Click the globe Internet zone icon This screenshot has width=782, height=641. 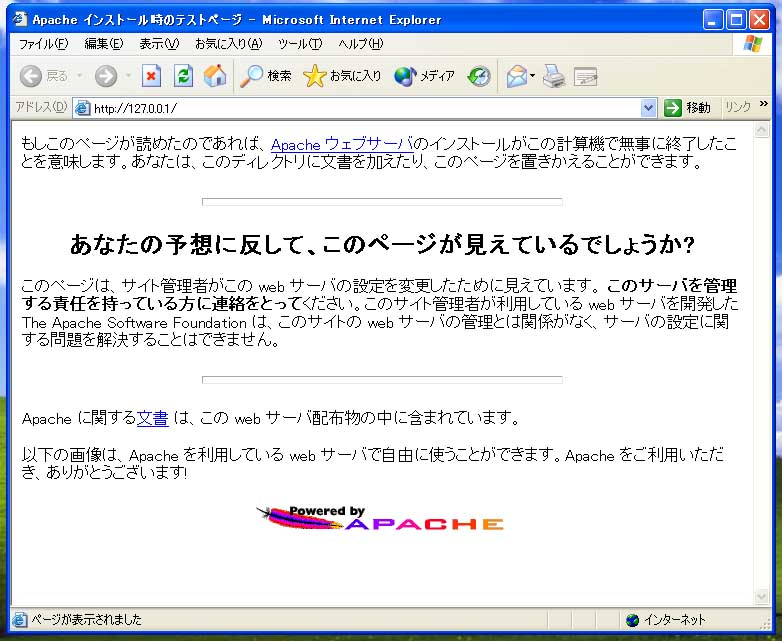click(x=632, y=620)
